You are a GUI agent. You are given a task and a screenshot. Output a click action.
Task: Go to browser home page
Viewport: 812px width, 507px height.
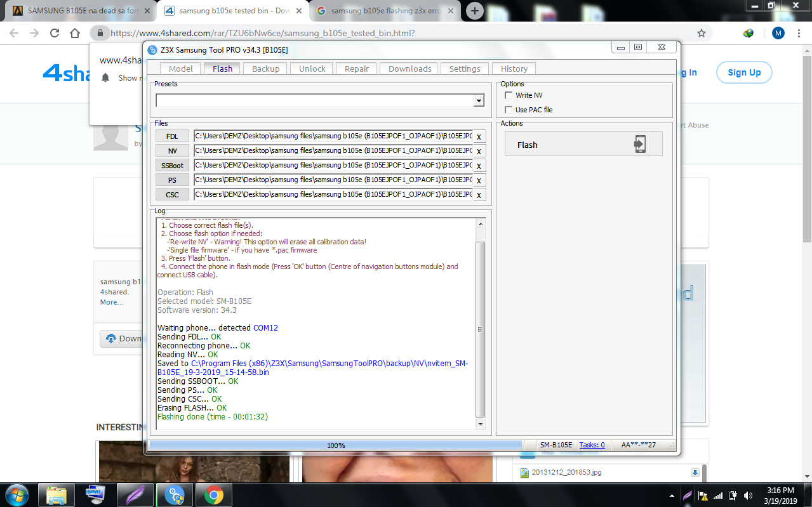point(75,33)
